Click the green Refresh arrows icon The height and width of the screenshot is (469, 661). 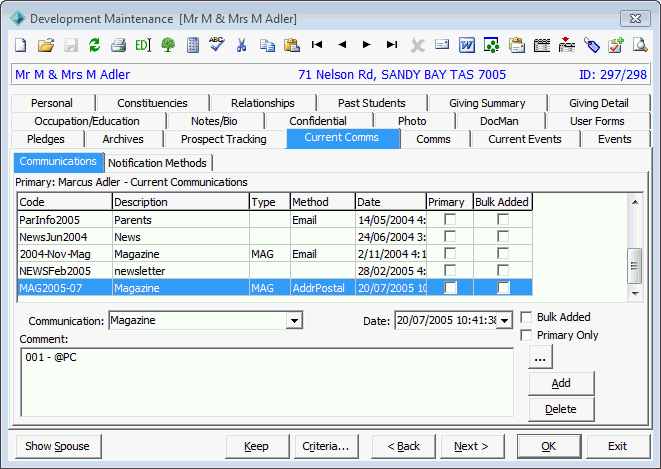click(x=94, y=45)
